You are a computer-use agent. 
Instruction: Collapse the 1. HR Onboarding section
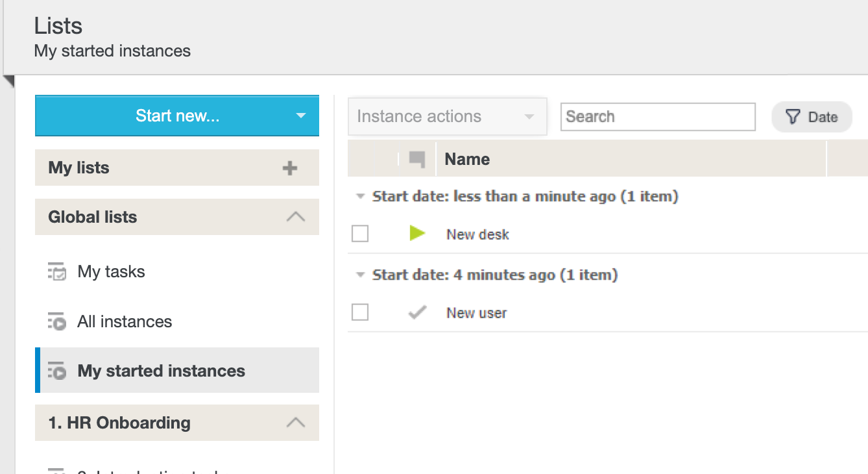(295, 423)
